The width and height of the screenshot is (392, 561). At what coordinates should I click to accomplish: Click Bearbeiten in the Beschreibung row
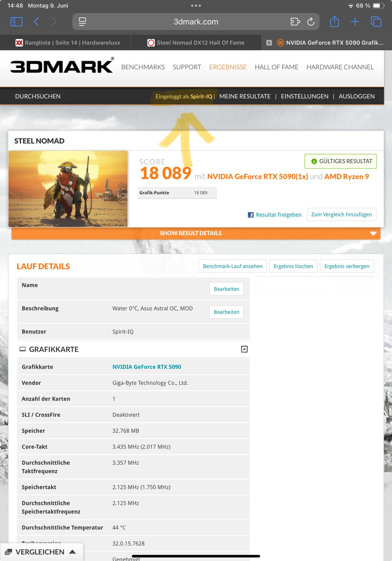[226, 312]
